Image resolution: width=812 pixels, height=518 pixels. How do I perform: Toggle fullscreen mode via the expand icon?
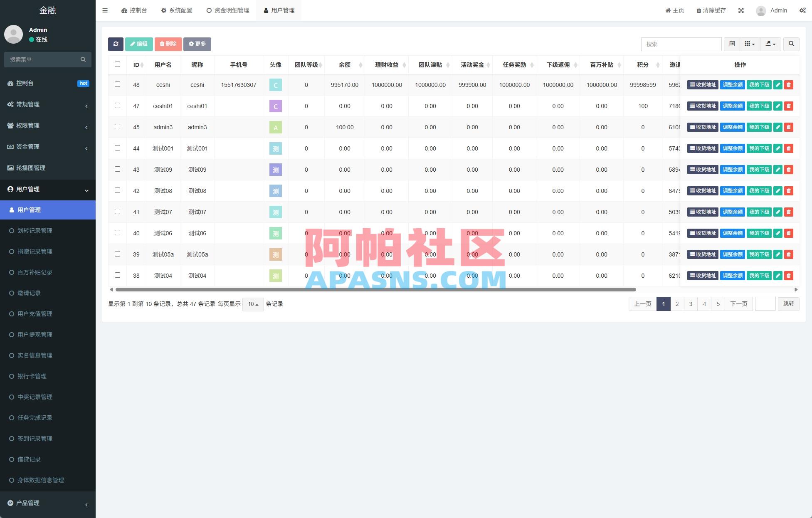click(x=741, y=10)
